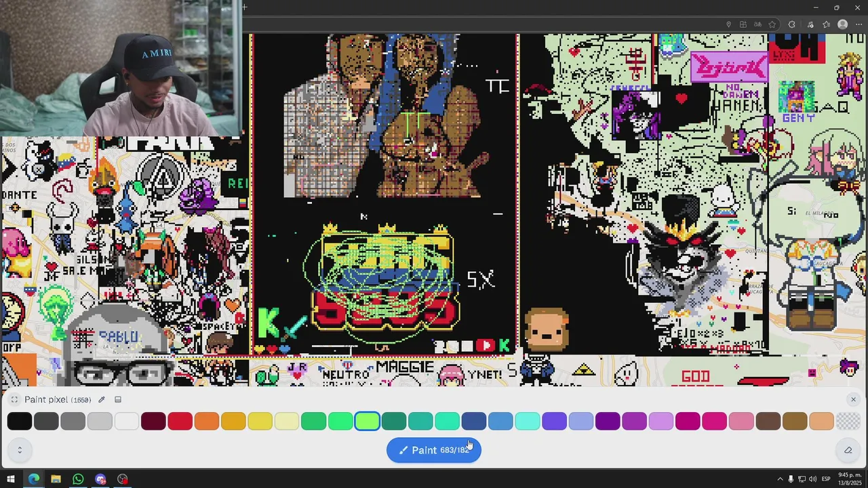
Task: Select the indigo color swatch
Action: point(554,421)
